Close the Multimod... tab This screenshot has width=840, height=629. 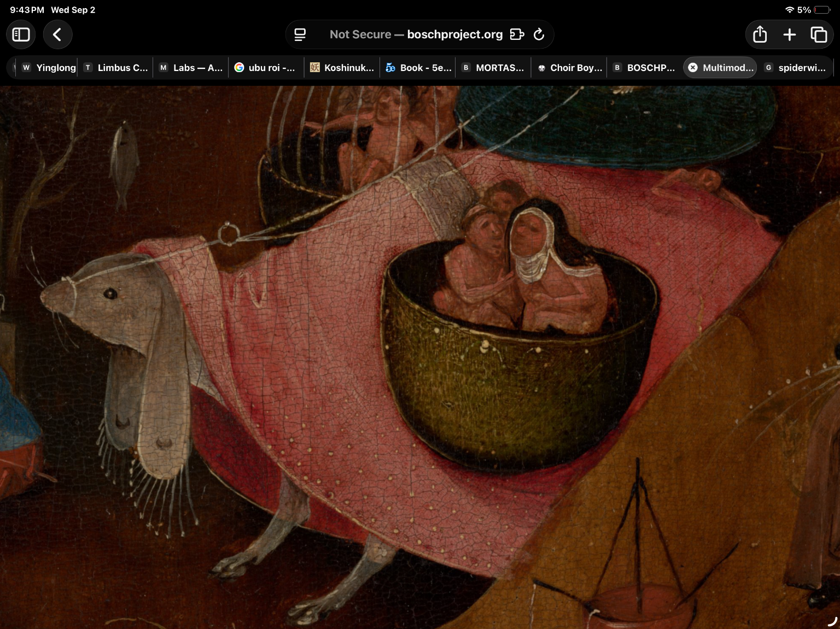[x=693, y=68]
